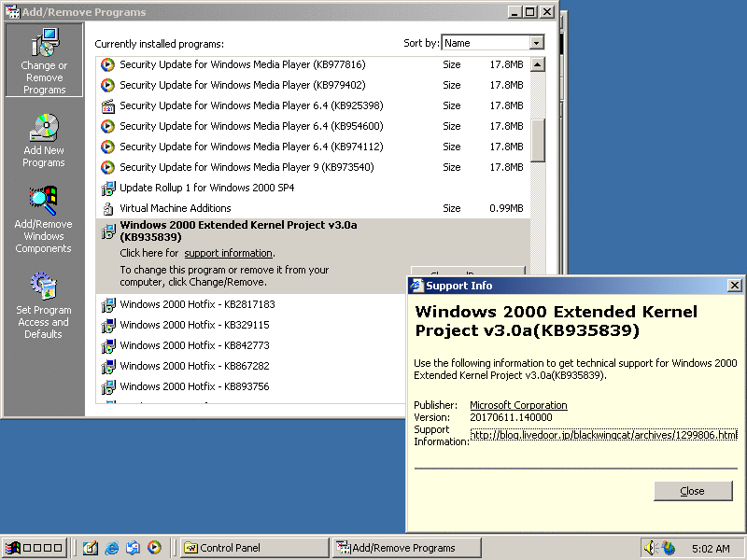Click the Update Rollup 1 installer icon
Viewport: 747px width, 560px height.
click(108, 189)
